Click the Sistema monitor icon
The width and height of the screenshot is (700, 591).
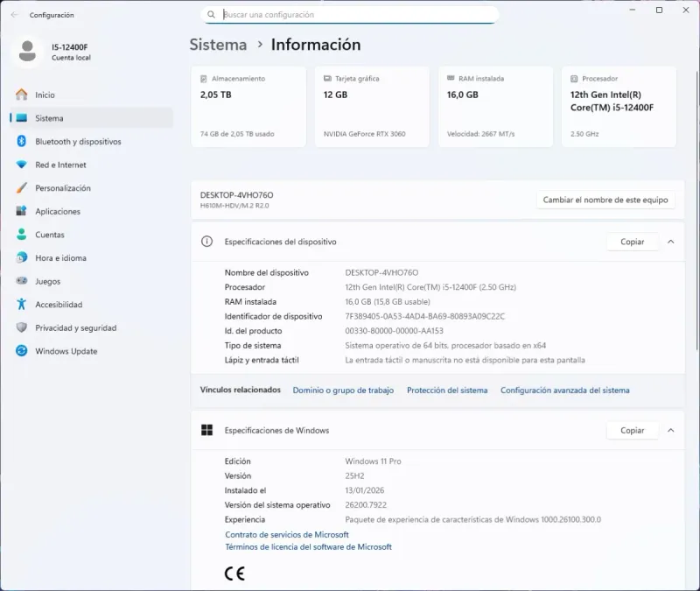point(21,118)
